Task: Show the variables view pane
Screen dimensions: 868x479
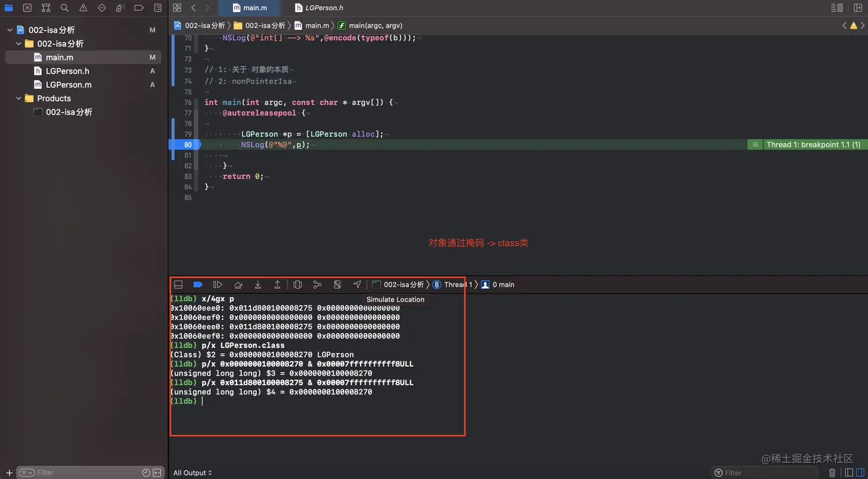Action: (x=849, y=473)
